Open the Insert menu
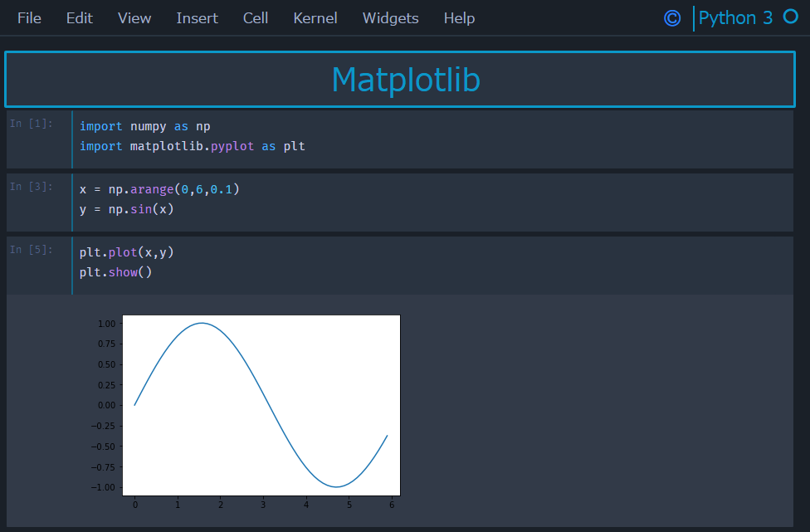This screenshot has height=532, width=810. pos(197,18)
